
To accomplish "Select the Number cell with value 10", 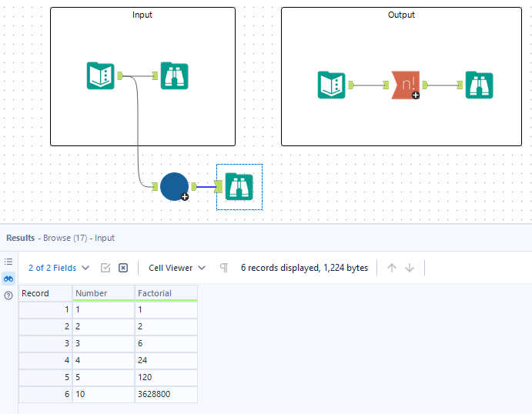I will [x=103, y=394].
